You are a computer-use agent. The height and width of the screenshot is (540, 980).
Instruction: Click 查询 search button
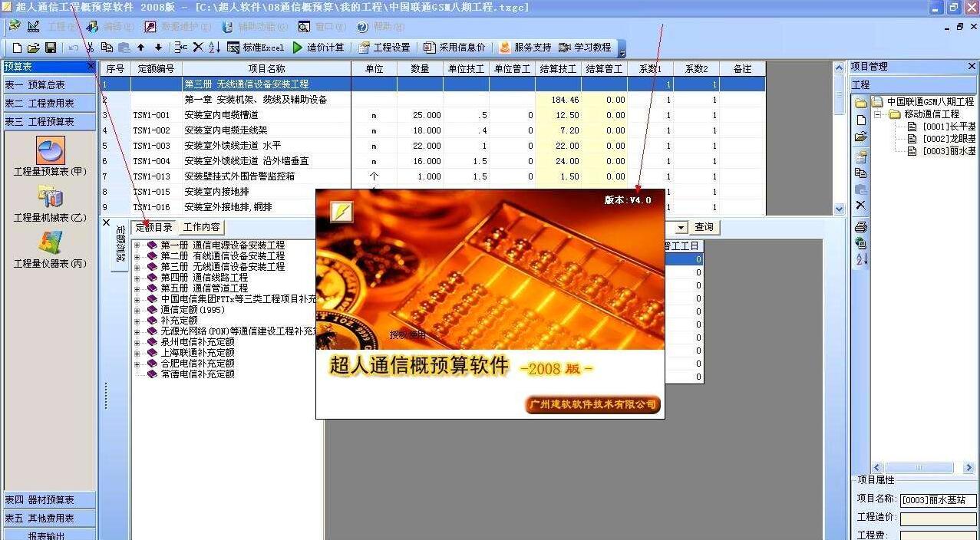704,227
